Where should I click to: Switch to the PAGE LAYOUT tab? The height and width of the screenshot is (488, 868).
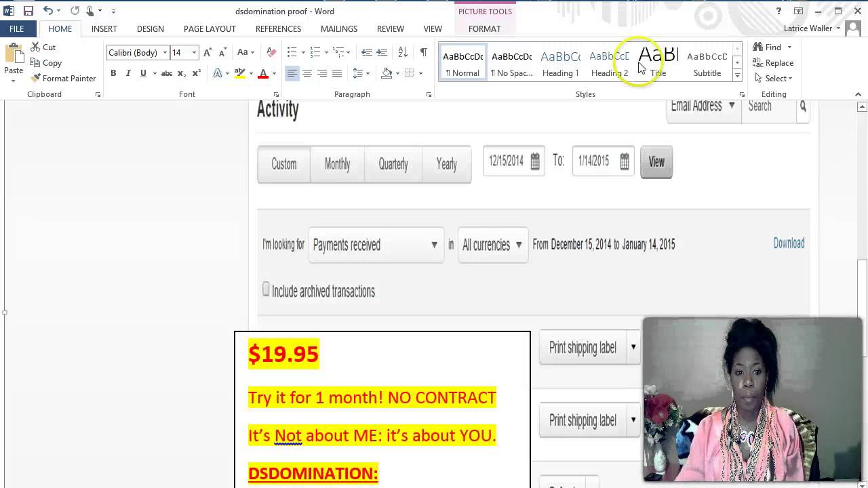tap(210, 28)
